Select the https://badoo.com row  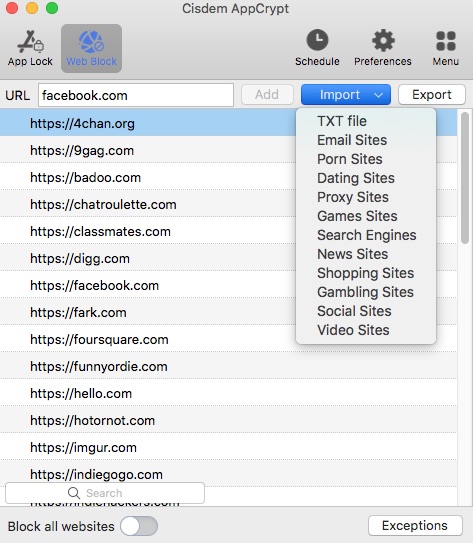pos(228,177)
